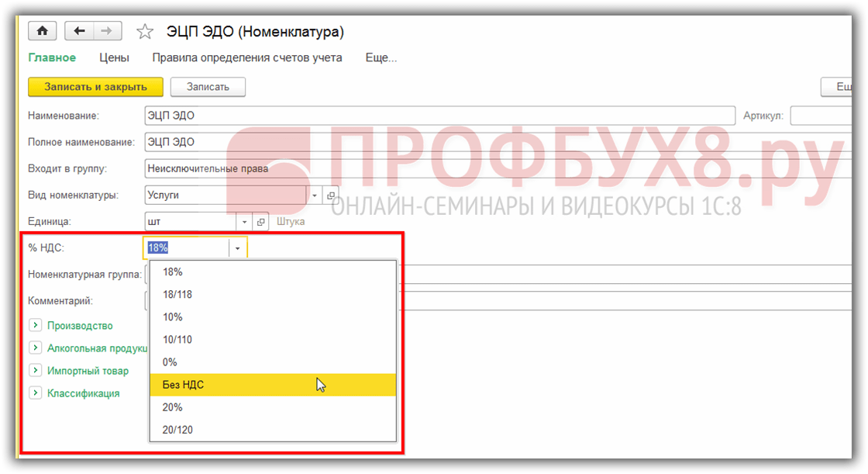Expand the Производство section
This screenshot has height=474, width=868.
click(x=35, y=326)
